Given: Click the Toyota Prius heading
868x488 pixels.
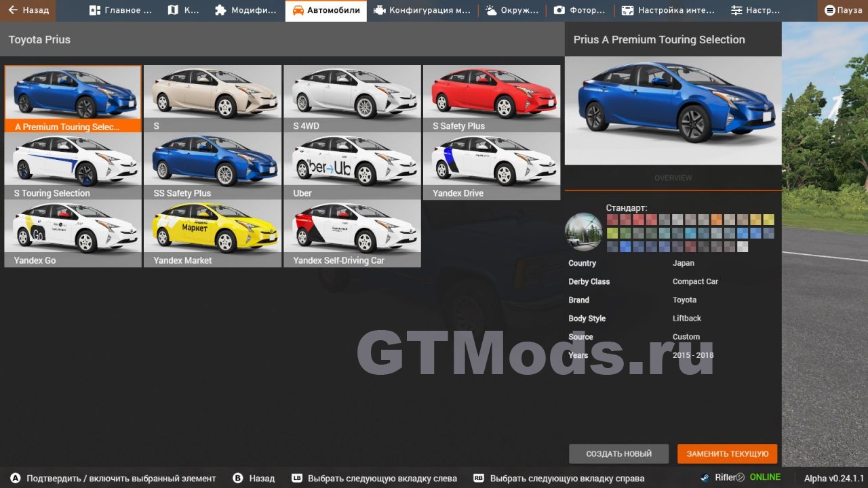Looking at the screenshot, I should tap(39, 40).
